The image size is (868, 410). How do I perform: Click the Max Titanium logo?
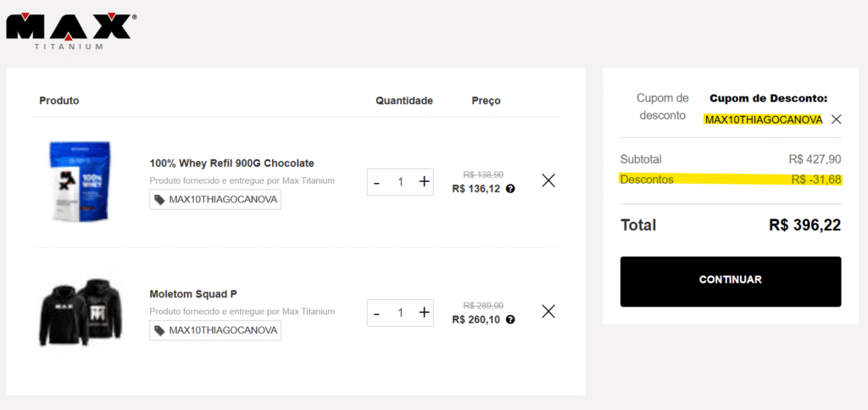(x=71, y=30)
